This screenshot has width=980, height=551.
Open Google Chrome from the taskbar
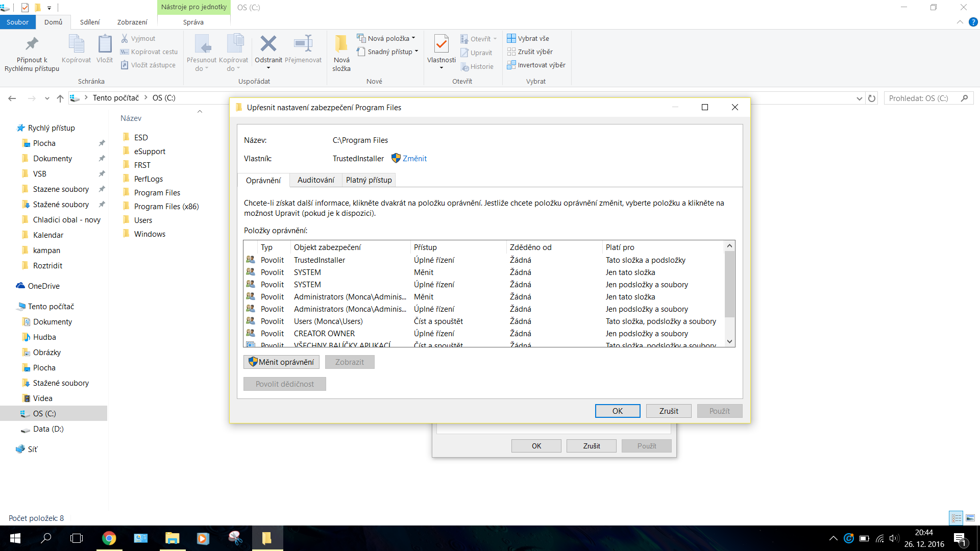tap(109, 538)
